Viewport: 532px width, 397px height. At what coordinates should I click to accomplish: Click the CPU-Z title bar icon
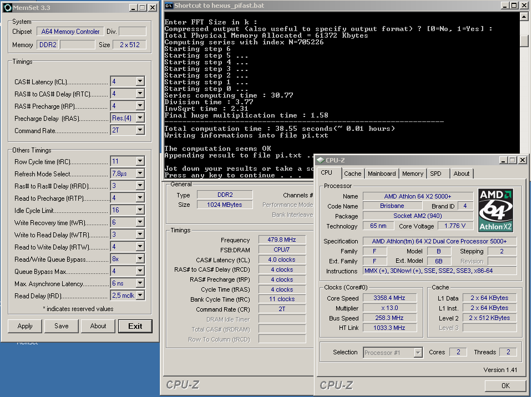point(320,160)
